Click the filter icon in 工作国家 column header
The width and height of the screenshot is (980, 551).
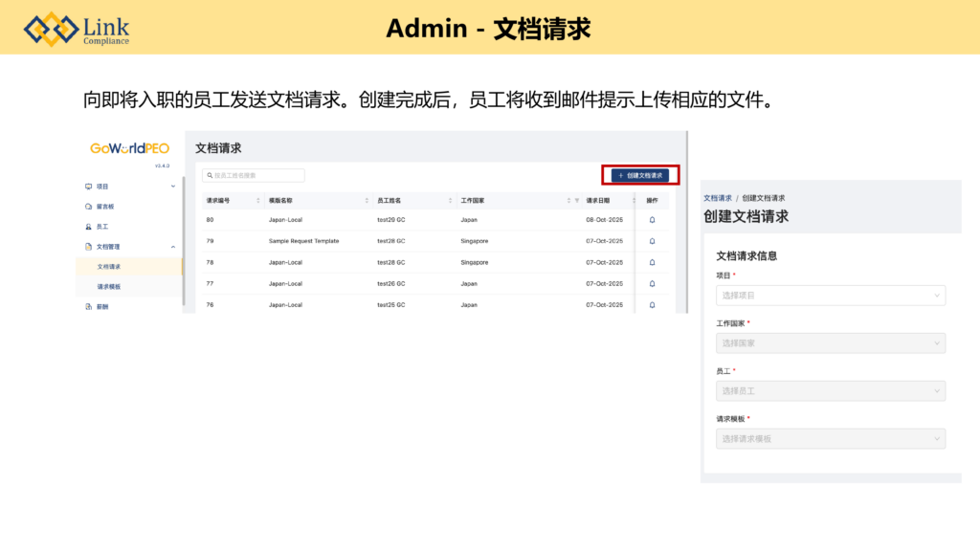[x=577, y=201]
